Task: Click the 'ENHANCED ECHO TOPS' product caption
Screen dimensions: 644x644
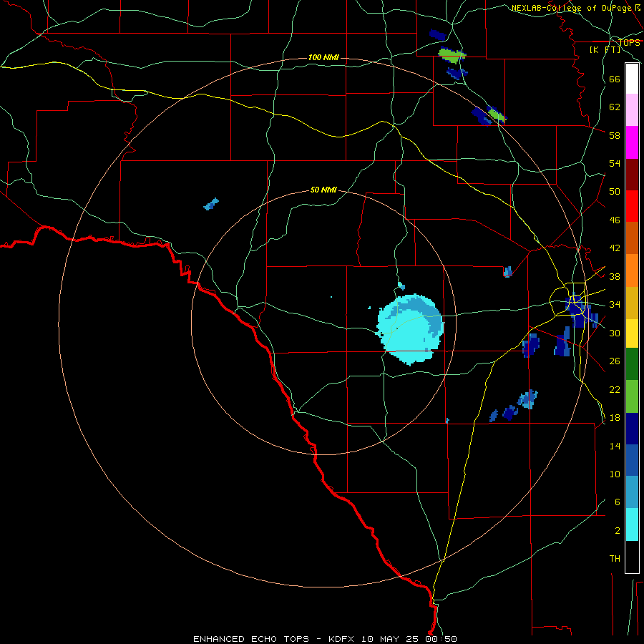Action: [x=251, y=639]
